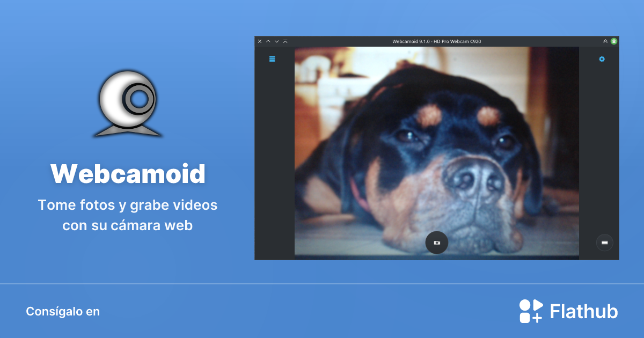Click the green badge on the title bar
The height and width of the screenshot is (338, 644).
[613, 41]
